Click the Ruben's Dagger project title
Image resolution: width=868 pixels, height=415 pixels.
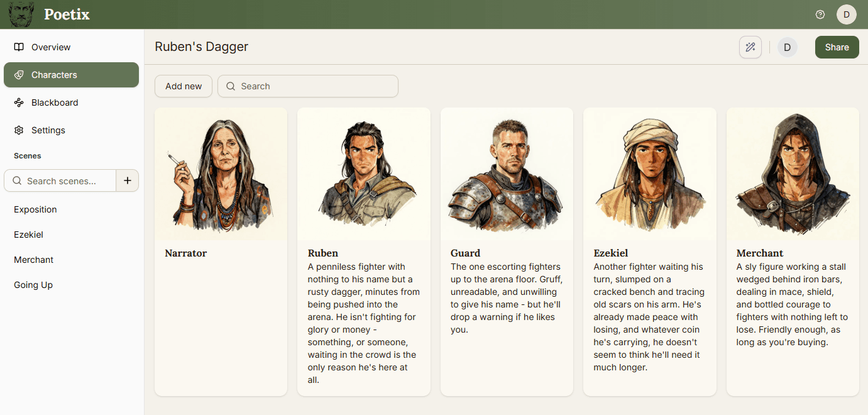point(201,47)
